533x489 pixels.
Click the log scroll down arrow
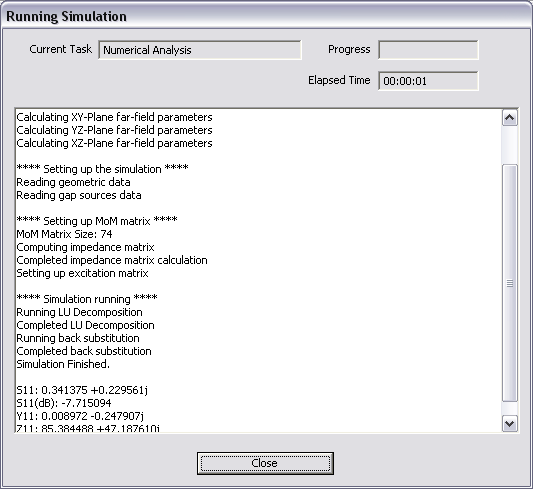510,423
